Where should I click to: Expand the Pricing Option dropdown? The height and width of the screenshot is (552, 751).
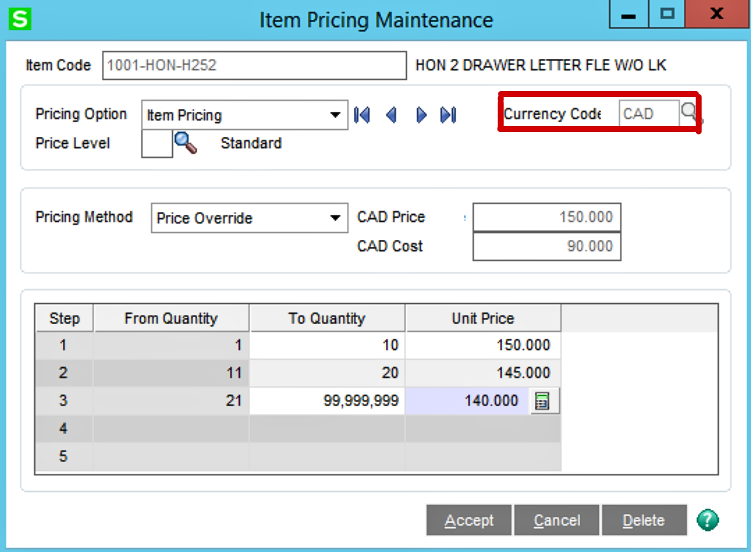pos(335,115)
